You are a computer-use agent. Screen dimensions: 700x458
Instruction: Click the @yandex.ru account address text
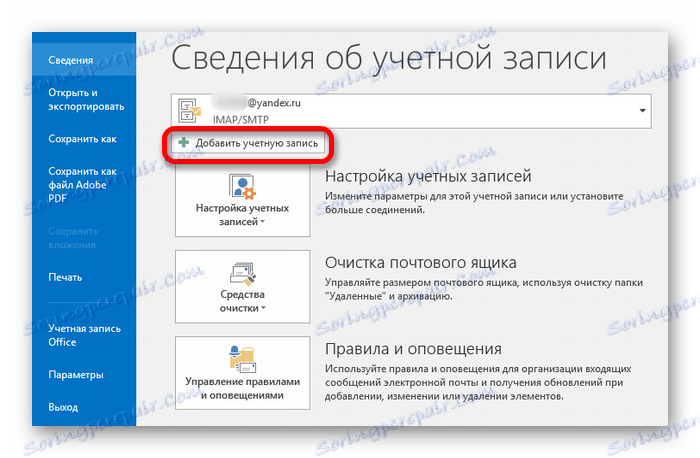pyautogui.click(x=274, y=103)
